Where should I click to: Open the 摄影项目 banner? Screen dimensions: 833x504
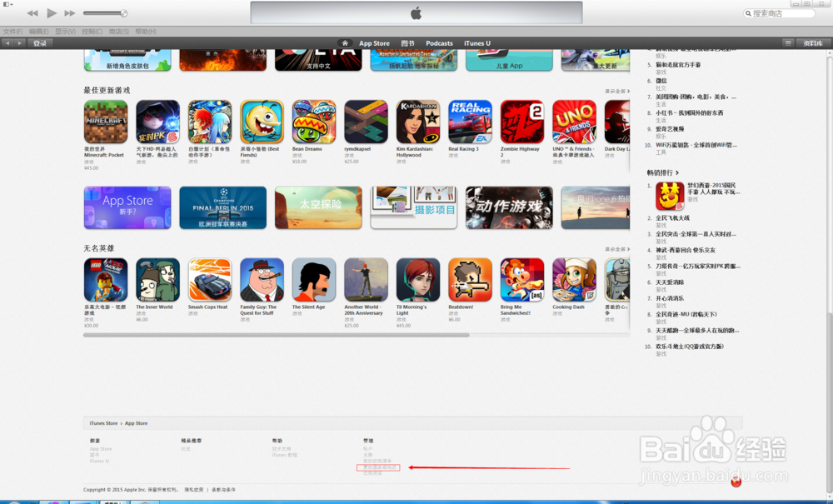point(414,207)
